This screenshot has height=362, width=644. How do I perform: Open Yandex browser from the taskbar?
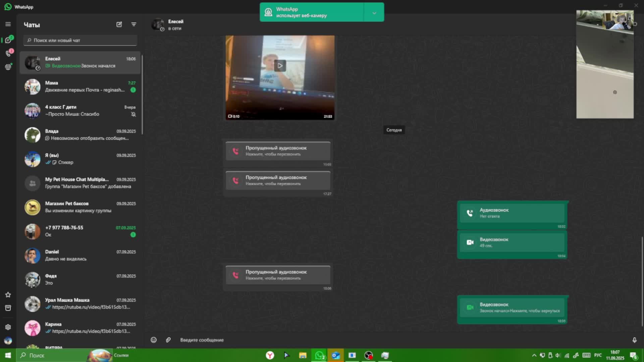[x=270, y=355]
